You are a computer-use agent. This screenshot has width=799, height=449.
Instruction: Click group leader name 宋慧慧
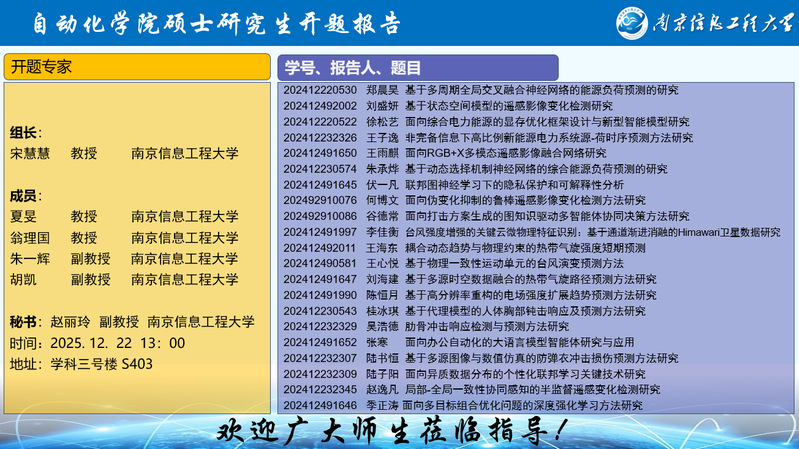point(29,154)
